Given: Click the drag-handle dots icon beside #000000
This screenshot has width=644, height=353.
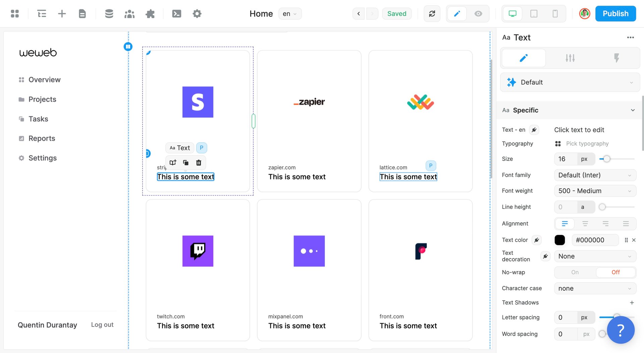Looking at the screenshot, I should point(626,240).
